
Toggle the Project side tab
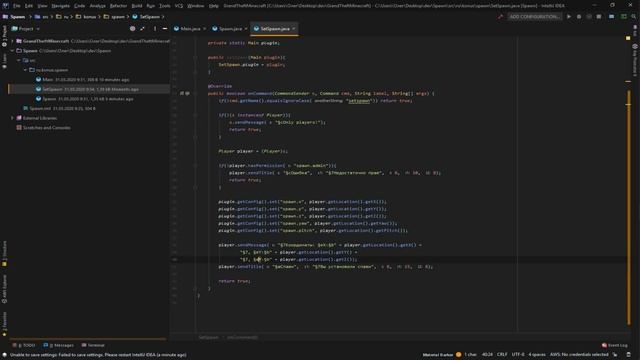click(x=4, y=36)
